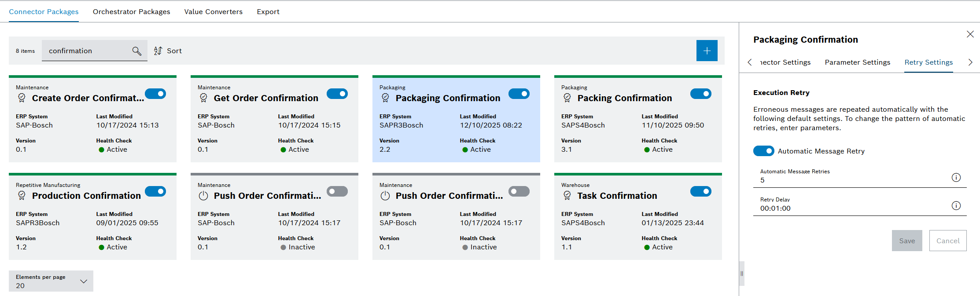The width and height of the screenshot is (980, 296).
Task: Click 'Execution Retry' heading
Action: click(x=781, y=93)
